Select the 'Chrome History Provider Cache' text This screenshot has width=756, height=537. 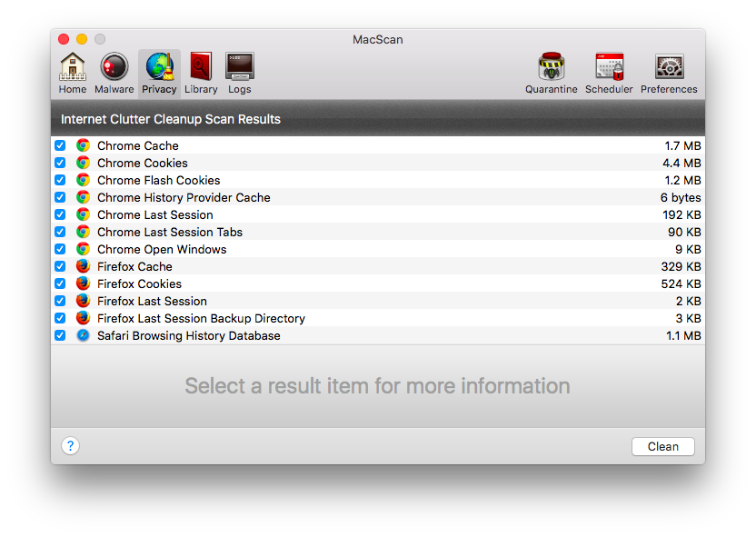click(184, 198)
